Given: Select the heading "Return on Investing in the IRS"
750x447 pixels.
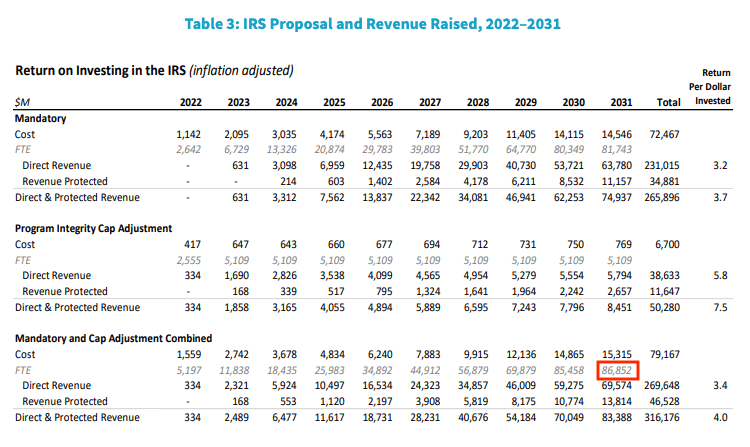Looking at the screenshot, I should click(x=100, y=71).
